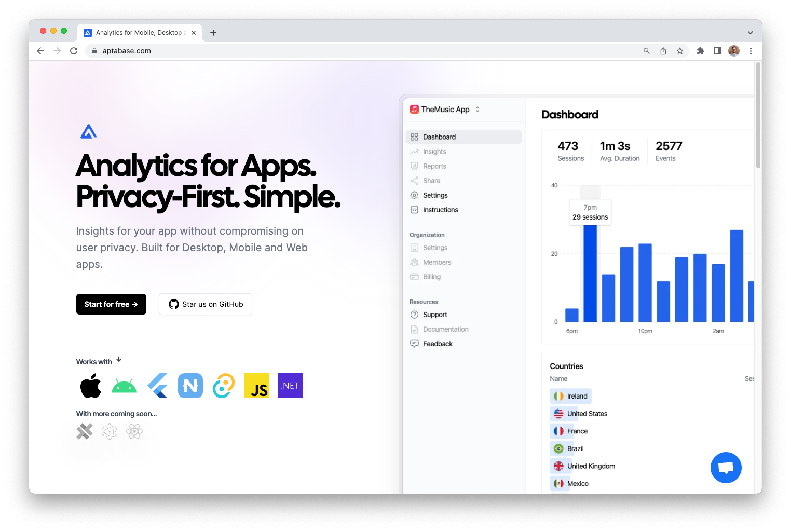791x532 pixels.
Task: Click the purple .NET icon
Action: pos(290,386)
